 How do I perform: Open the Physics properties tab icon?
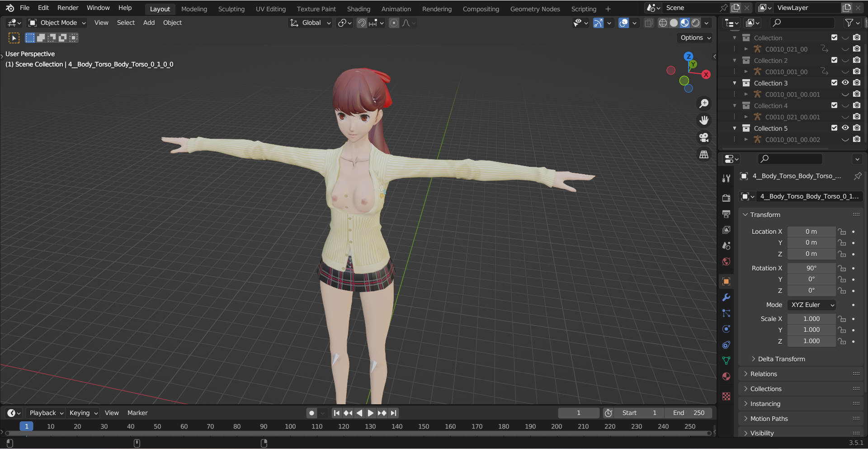726,329
